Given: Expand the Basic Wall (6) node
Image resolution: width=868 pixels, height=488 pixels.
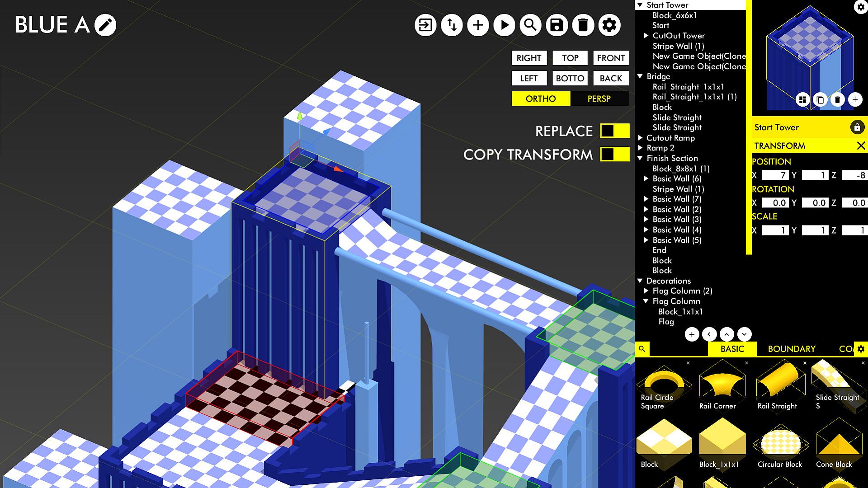Looking at the screenshot, I should point(646,179).
